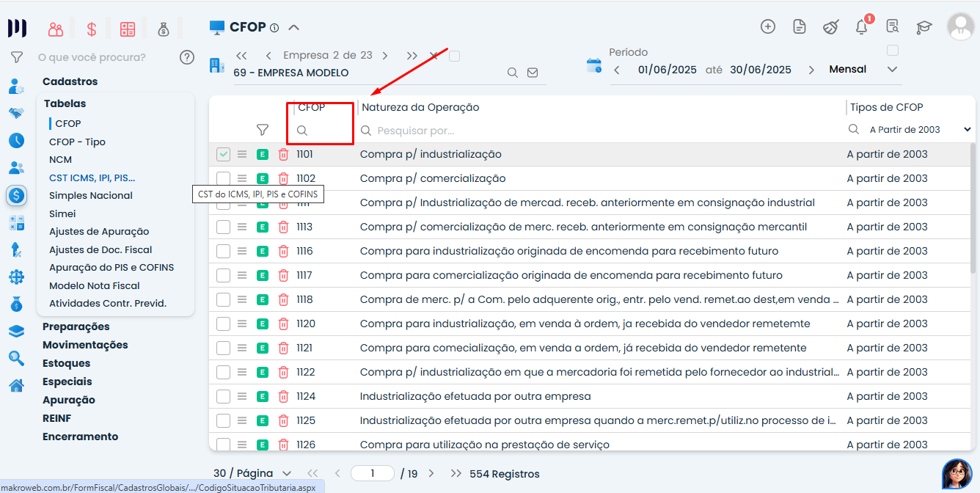Click the notification bell icon
The width and height of the screenshot is (980, 493).
[x=862, y=27]
